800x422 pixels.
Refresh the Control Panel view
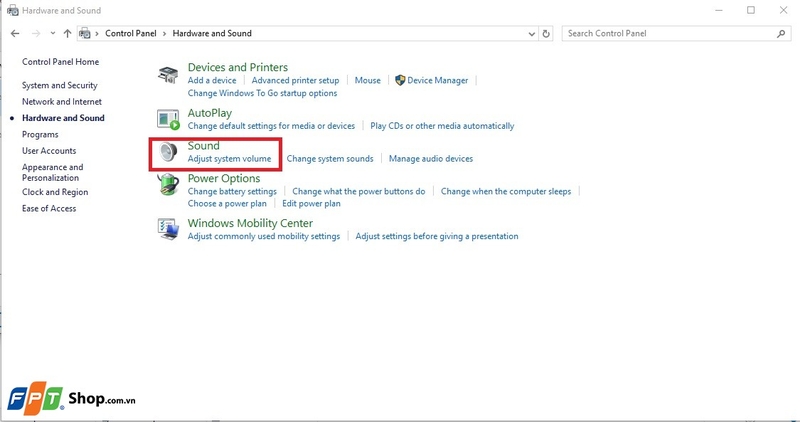click(546, 34)
